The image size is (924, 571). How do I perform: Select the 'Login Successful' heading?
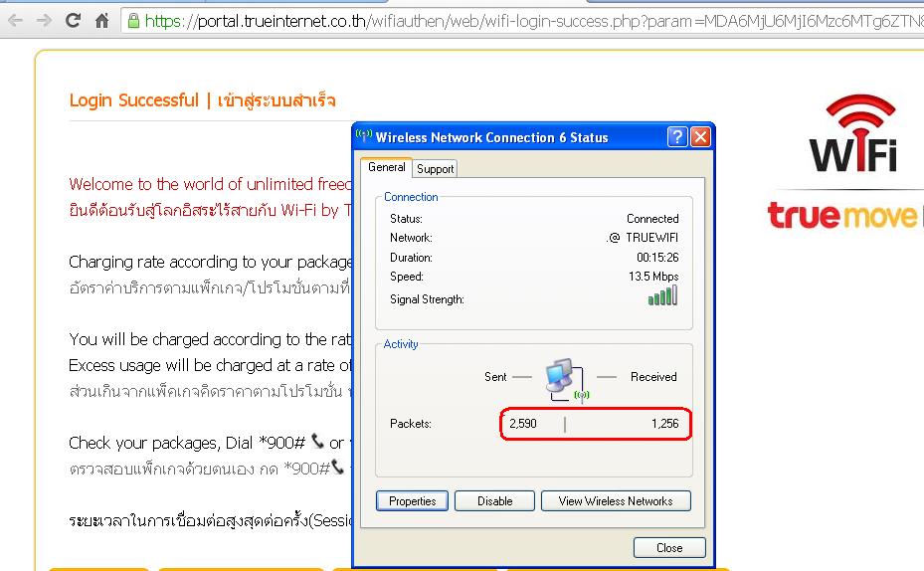pos(133,100)
